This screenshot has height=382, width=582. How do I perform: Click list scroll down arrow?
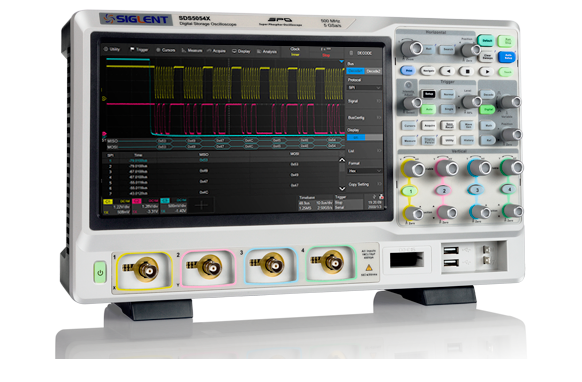[342, 189]
